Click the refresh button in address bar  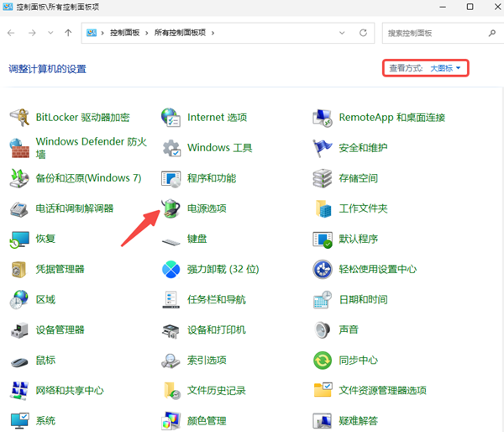point(363,33)
